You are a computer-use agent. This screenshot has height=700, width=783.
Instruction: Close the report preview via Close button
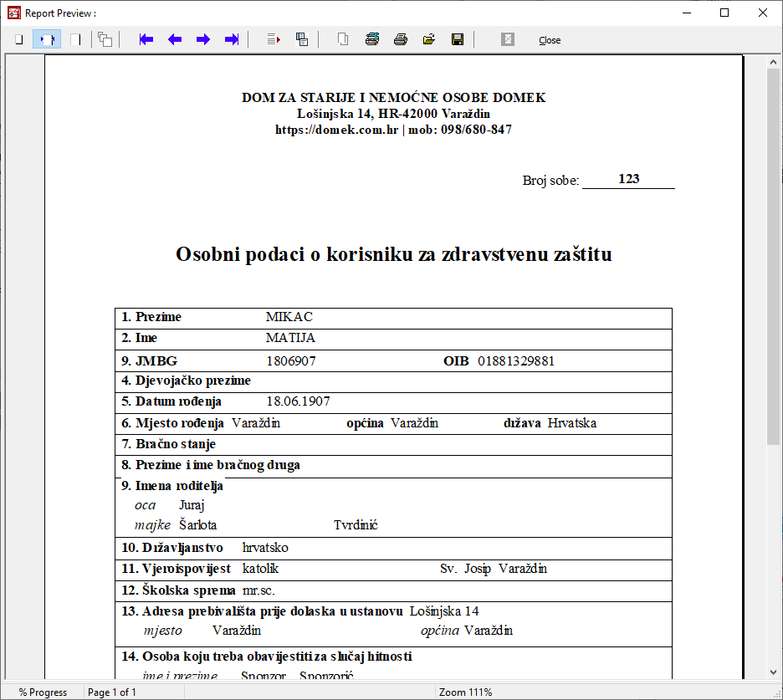point(550,40)
